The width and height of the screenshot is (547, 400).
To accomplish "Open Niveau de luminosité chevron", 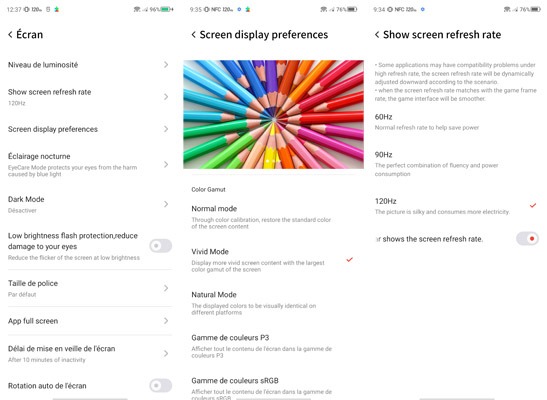I will coord(166,65).
